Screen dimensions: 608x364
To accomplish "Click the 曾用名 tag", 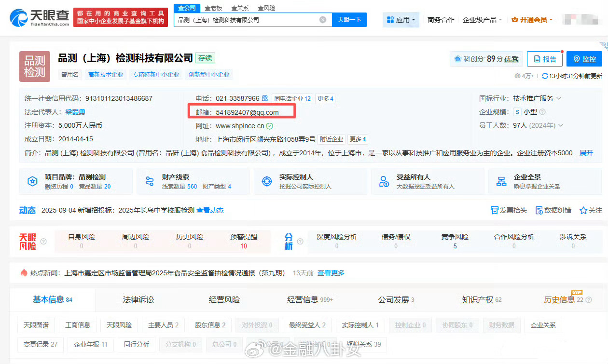I will tap(70, 75).
